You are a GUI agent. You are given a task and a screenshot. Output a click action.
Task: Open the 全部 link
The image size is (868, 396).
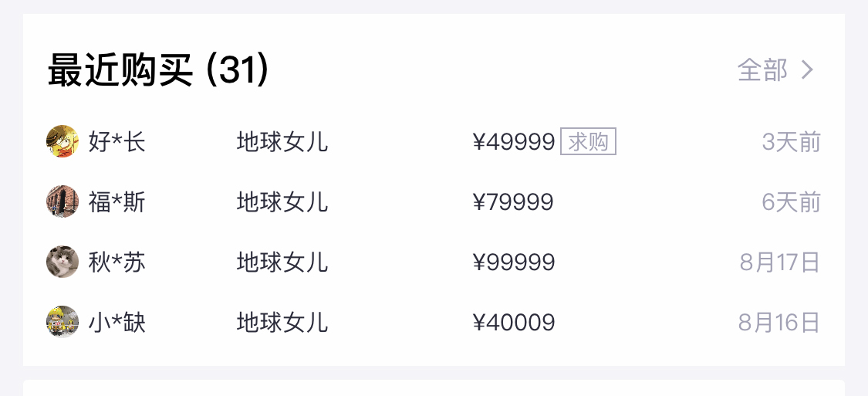point(762,70)
